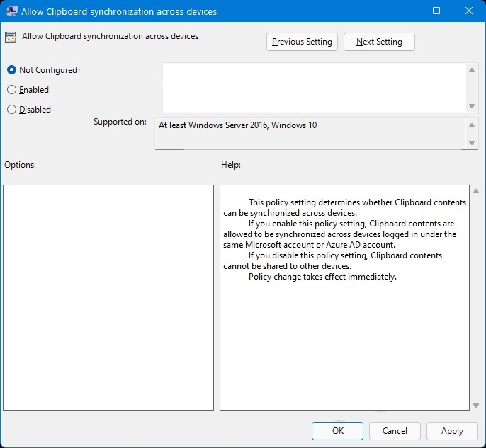486x448 pixels.
Task: Click comment box scroll up arrow
Action: [472, 70]
